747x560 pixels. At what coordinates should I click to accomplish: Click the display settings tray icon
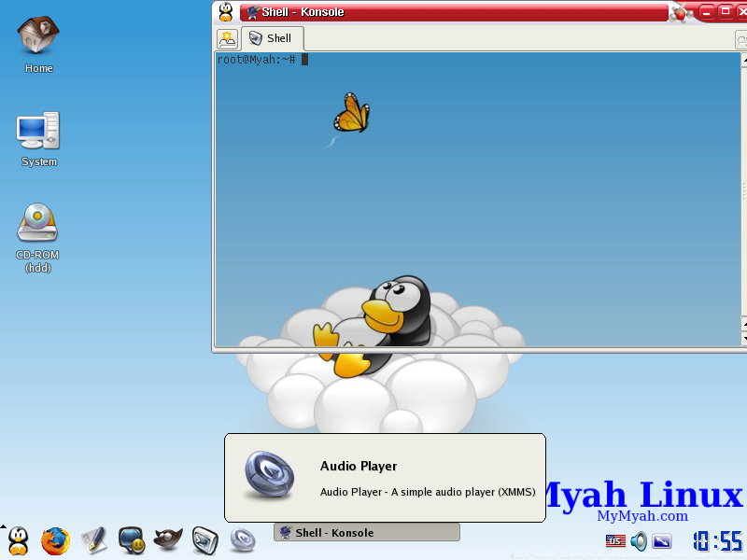662,541
